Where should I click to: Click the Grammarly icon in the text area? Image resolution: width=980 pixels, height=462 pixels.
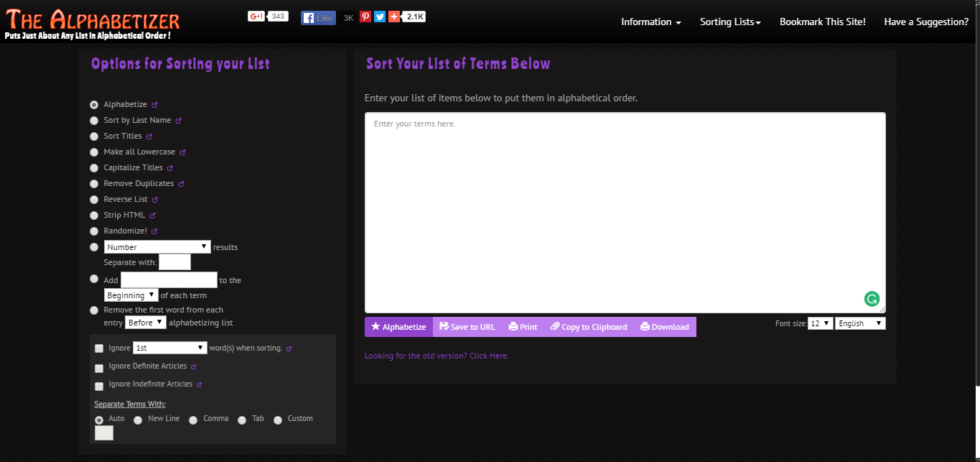click(872, 299)
